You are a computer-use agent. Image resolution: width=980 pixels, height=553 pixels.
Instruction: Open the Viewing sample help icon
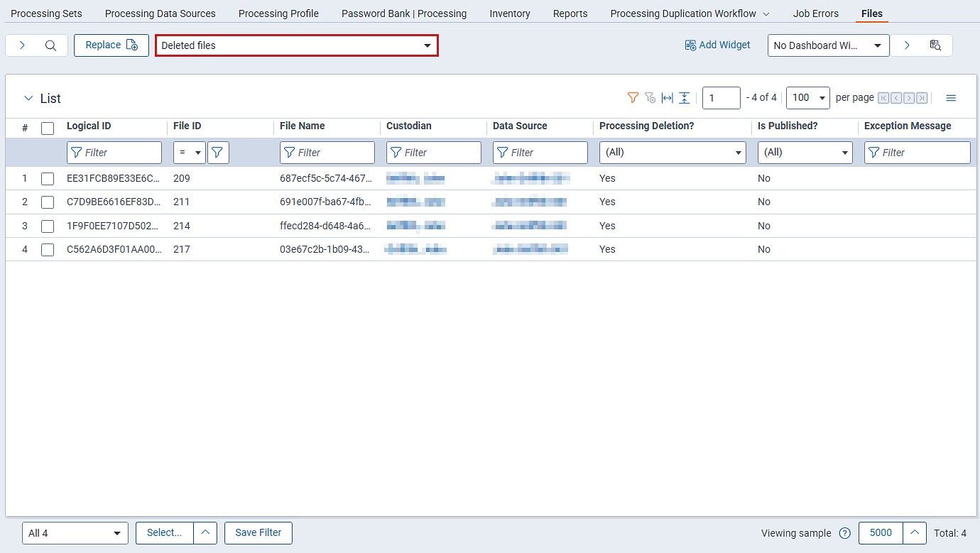844,533
